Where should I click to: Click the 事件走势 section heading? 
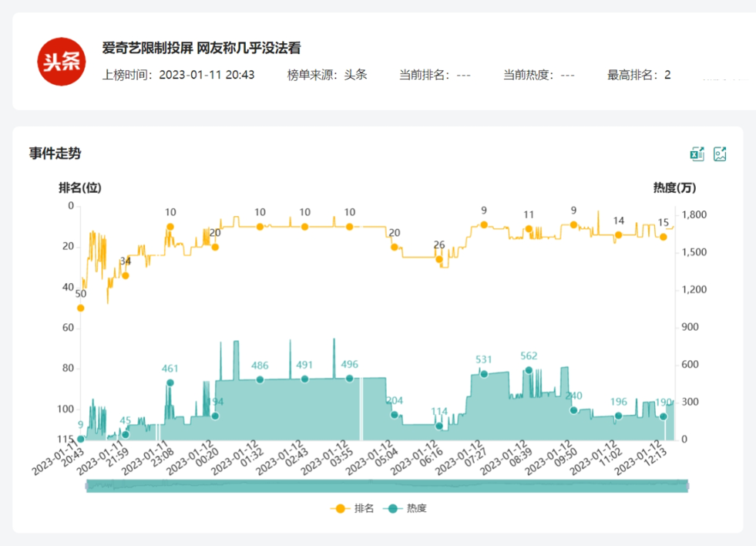tap(55, 153)
